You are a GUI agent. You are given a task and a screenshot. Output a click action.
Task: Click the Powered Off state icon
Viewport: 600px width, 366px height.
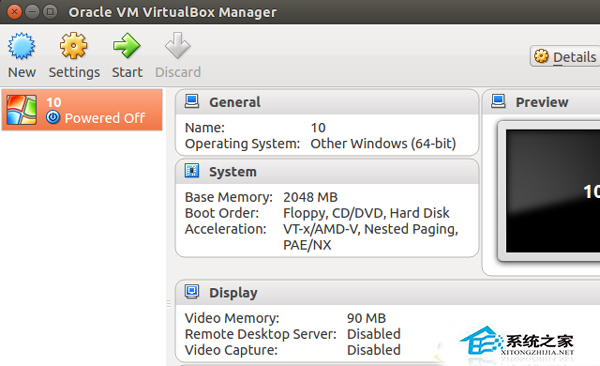(x=53, y=117)
